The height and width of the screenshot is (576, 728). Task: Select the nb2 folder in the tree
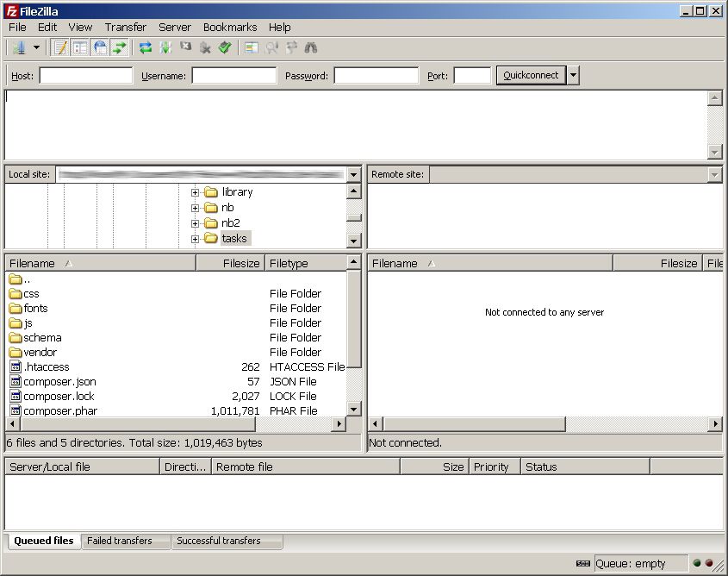230,223
